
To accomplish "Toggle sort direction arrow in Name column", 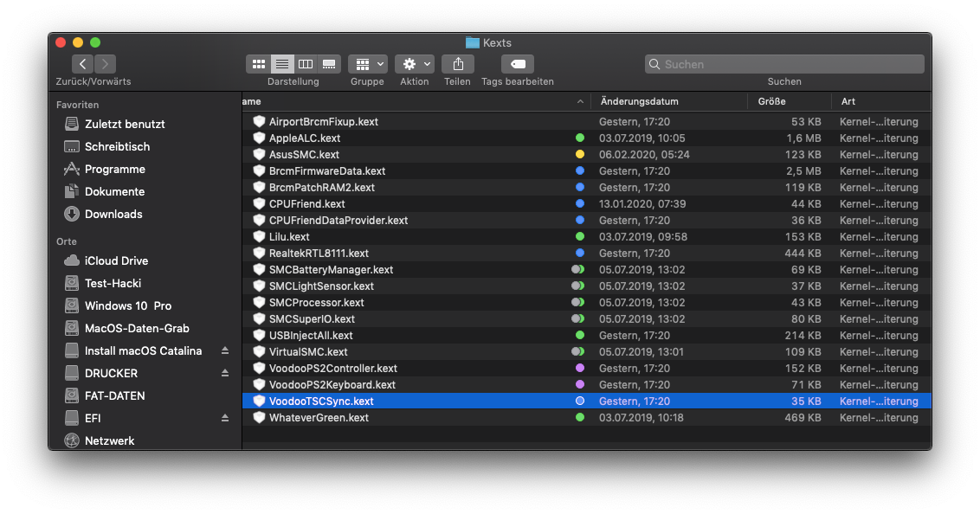I will point(581,101).
